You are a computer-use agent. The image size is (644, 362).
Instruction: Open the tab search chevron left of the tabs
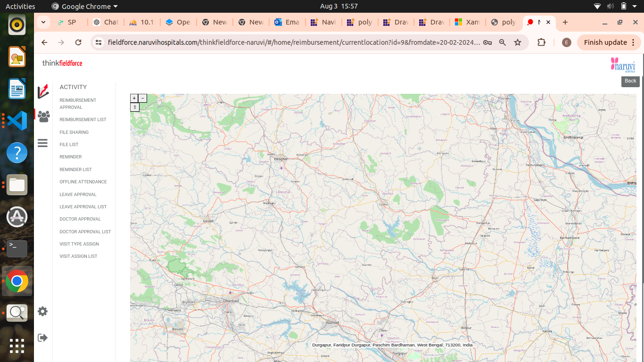(43, 22)
